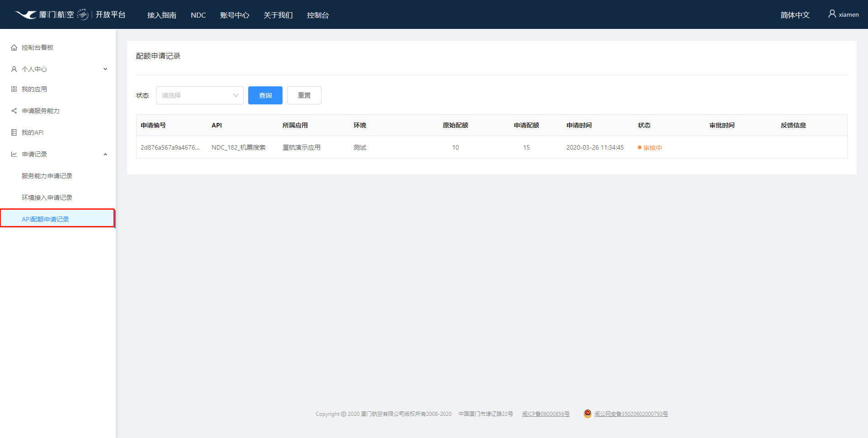Image resolution: width=868 pixels, height=438 pixels.
Task: Click the chart icon beside 申请记录
Action: click(14, 154)
